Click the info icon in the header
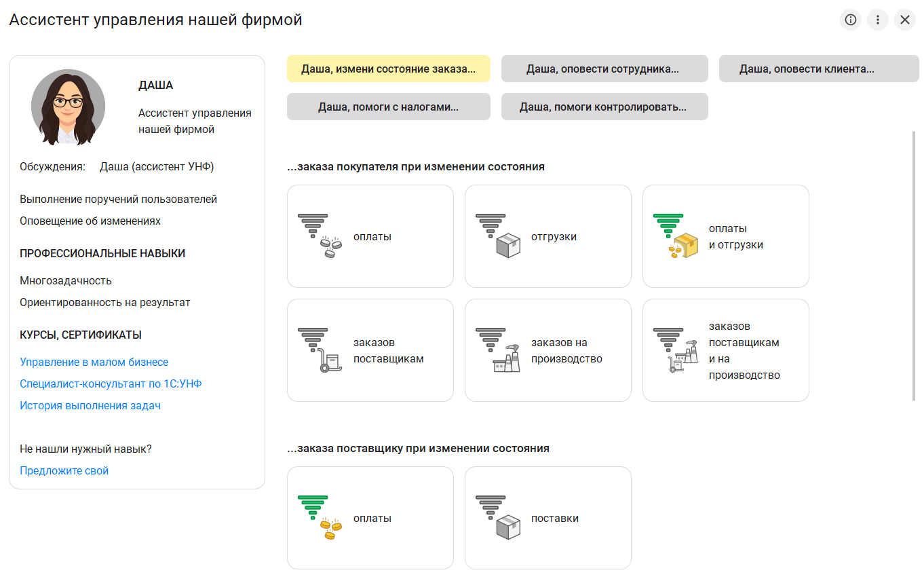The image size is (924, 581). 850,20
